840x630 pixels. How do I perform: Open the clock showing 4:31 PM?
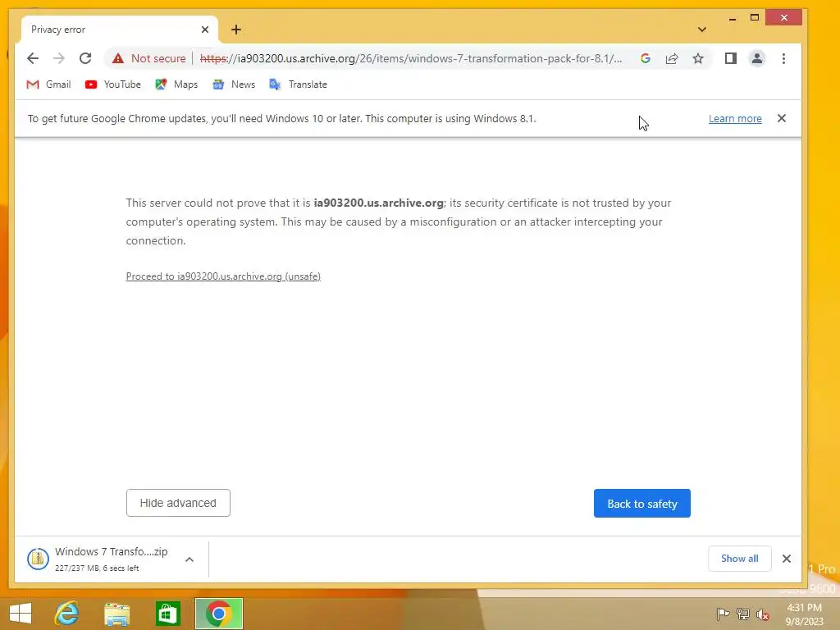pos(804,614)
